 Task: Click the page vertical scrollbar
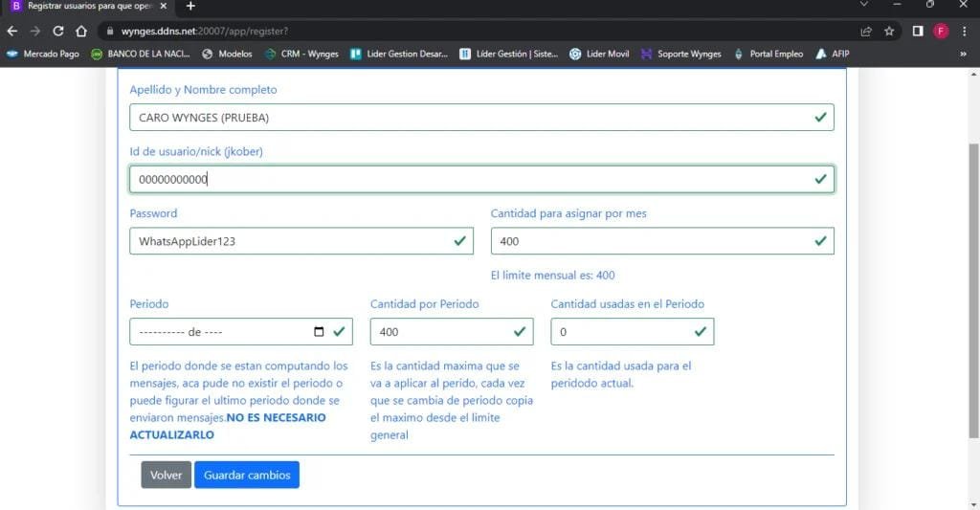coord(974,287)
